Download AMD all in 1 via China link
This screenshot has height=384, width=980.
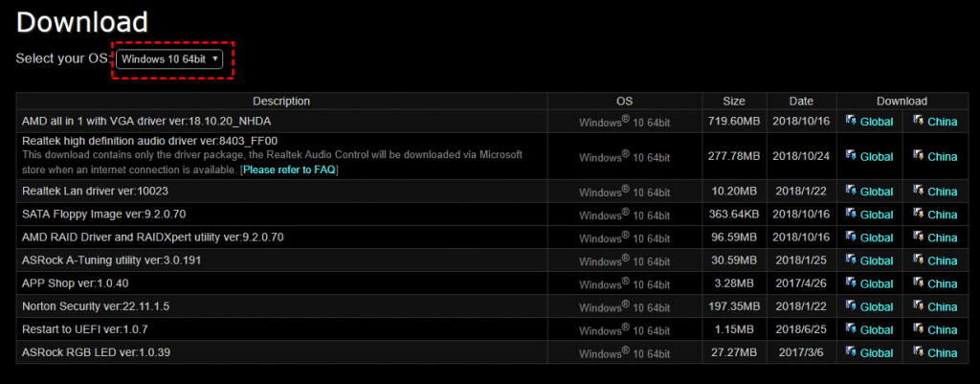(x=943, y=122)
